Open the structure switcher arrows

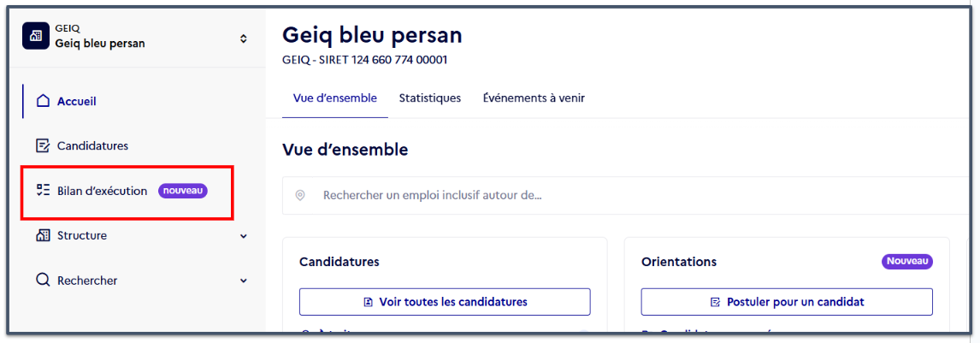tap(244, 38)
